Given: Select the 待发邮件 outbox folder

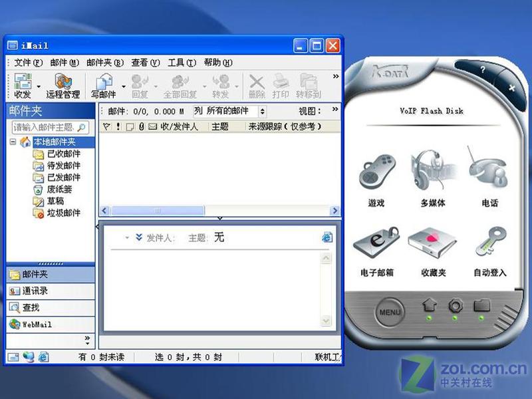Looking at the screenshot, I should [63, 166].
